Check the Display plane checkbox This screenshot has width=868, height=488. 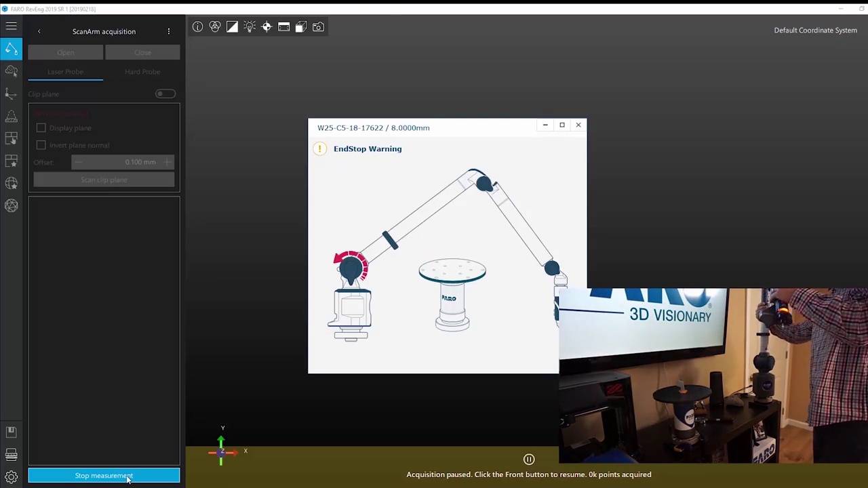41,128
